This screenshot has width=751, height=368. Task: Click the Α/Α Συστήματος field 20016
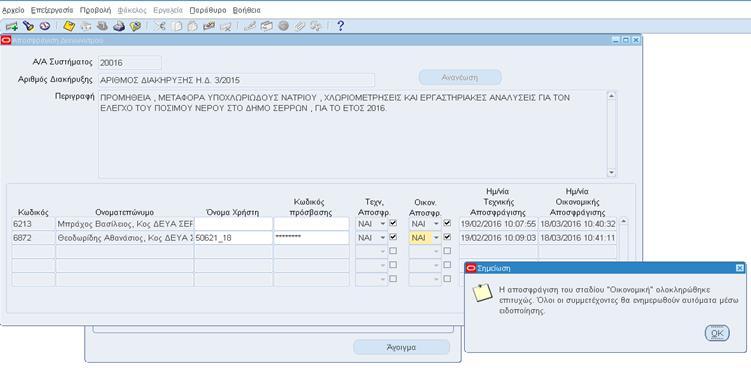(x=130, y=63)
